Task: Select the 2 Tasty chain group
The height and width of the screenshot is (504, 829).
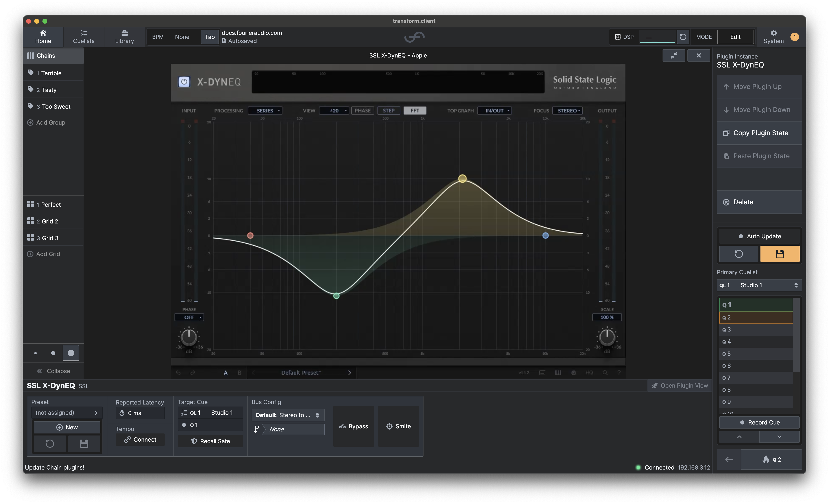Action: coord(53,90)
